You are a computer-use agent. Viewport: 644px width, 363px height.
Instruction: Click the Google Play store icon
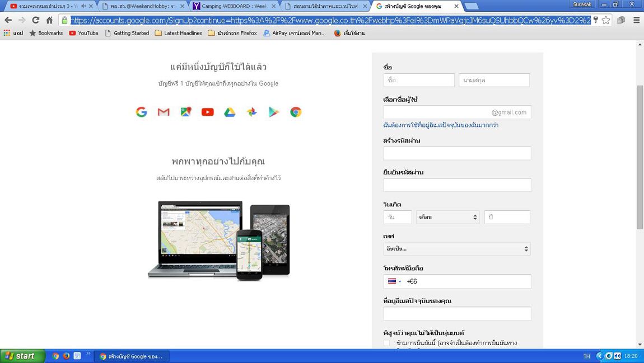[273, 112]
